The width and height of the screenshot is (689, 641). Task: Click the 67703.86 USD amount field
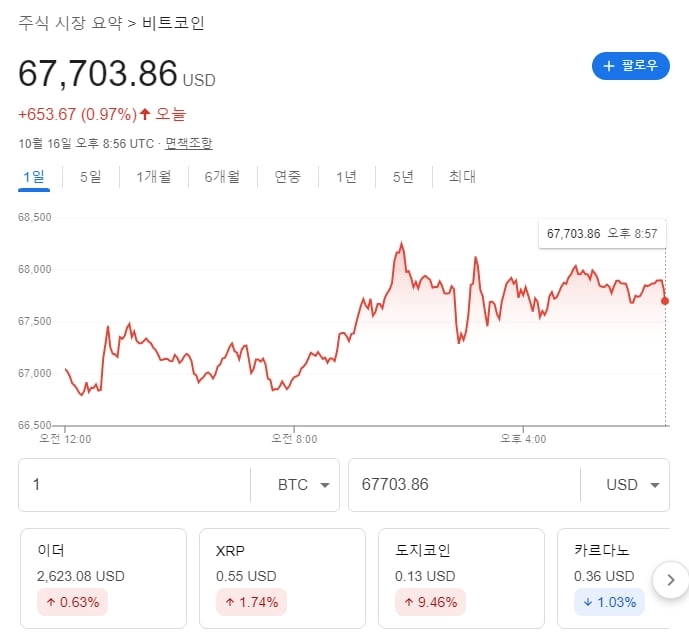tap(462, 485)
